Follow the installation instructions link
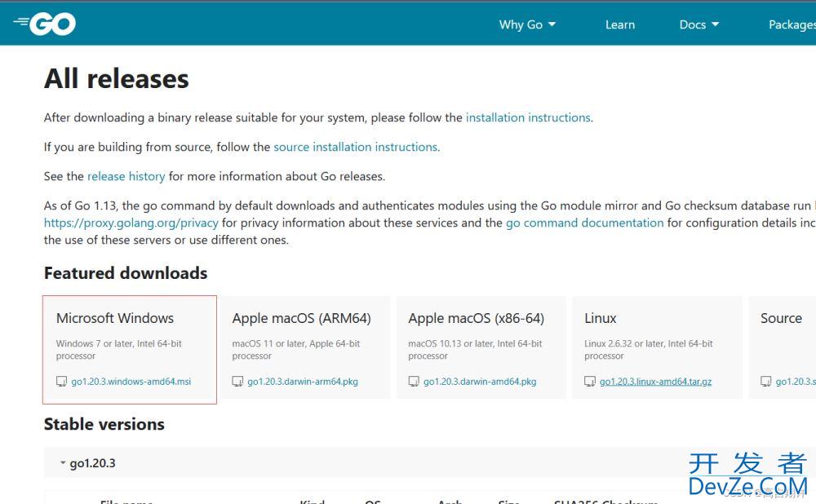Screen dimensions: 816x504 (528, 117)
